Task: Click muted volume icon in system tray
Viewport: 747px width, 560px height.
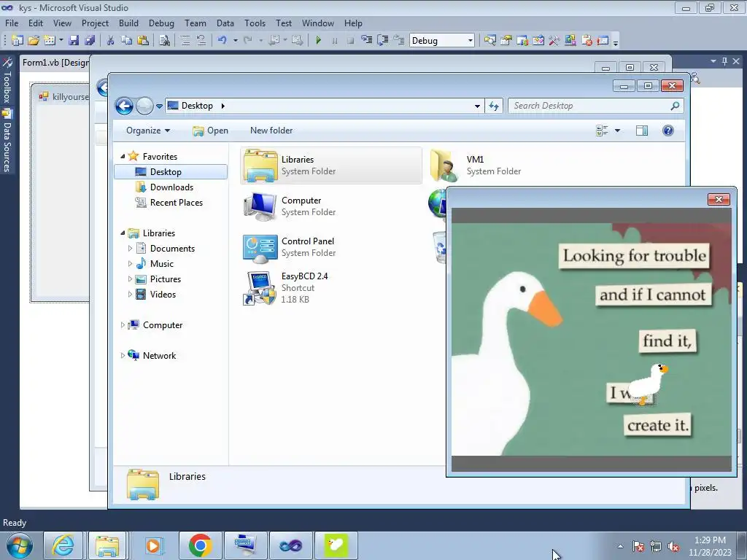Action: [x=673, y=547]
